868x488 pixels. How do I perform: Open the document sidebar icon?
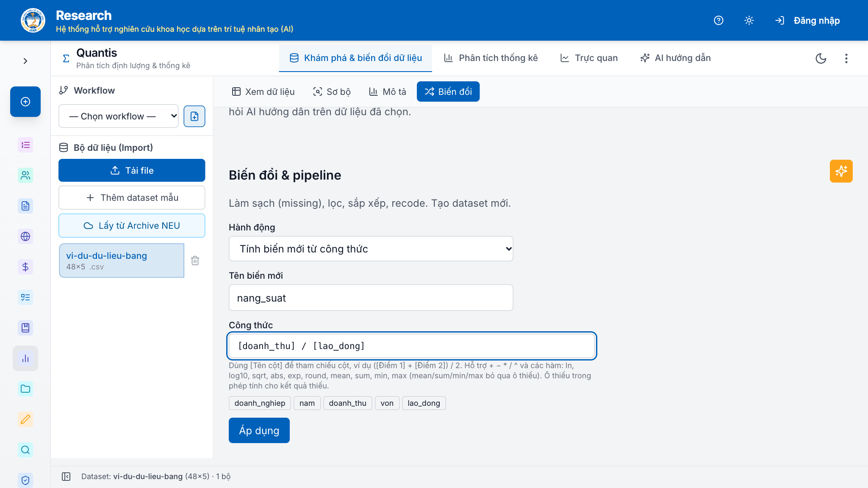point(25,206)
